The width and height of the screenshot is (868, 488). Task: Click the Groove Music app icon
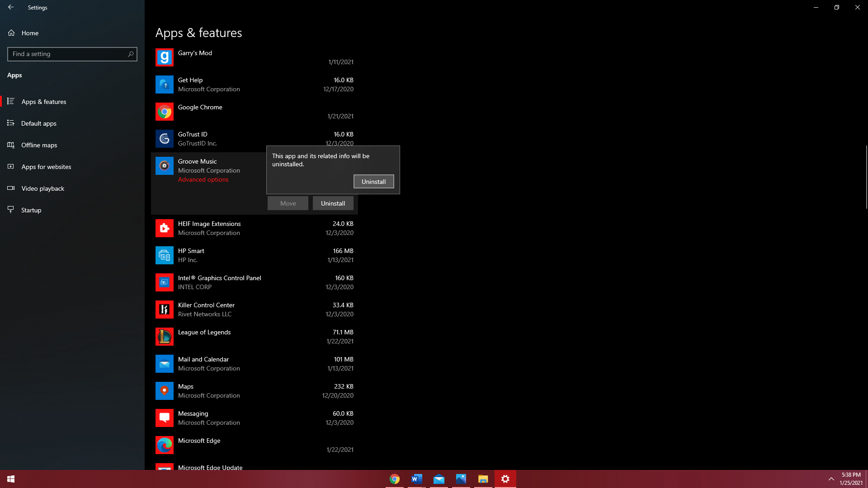click(x=164, y=166)
